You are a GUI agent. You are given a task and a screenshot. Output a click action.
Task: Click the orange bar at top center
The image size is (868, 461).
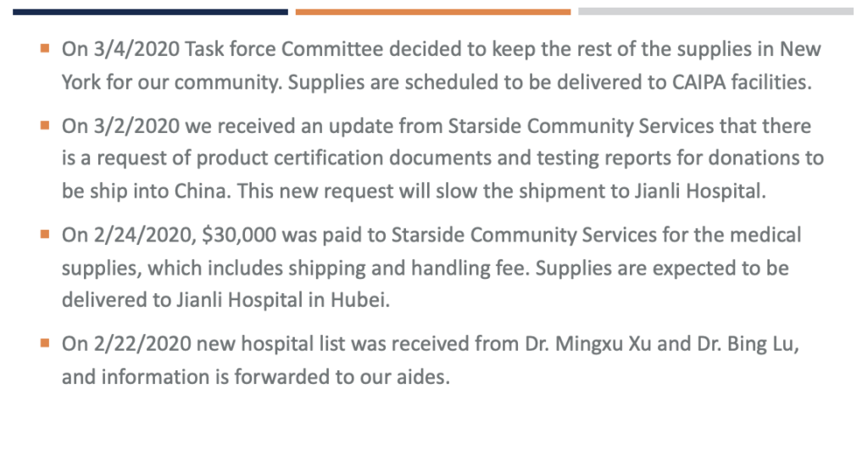[x=433, y=12]
